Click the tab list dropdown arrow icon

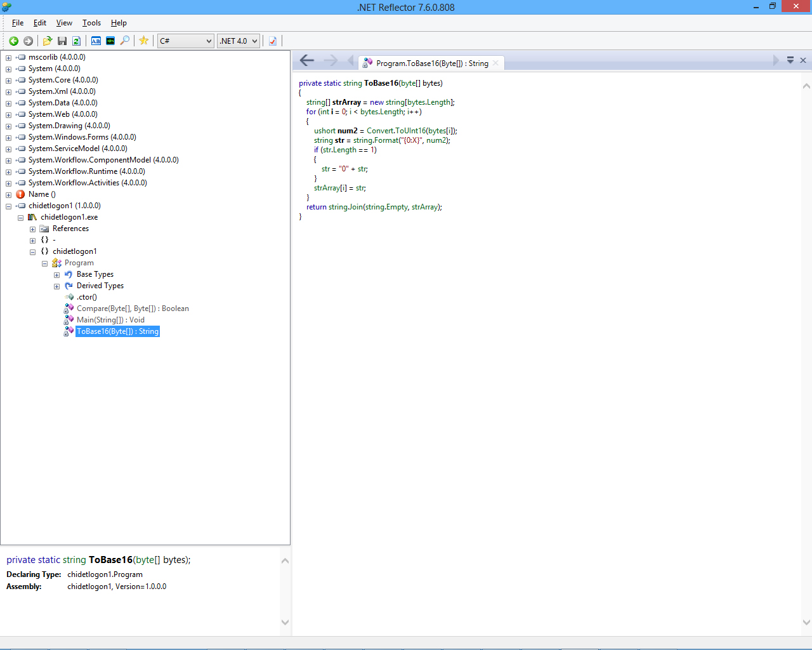[790, 60]
